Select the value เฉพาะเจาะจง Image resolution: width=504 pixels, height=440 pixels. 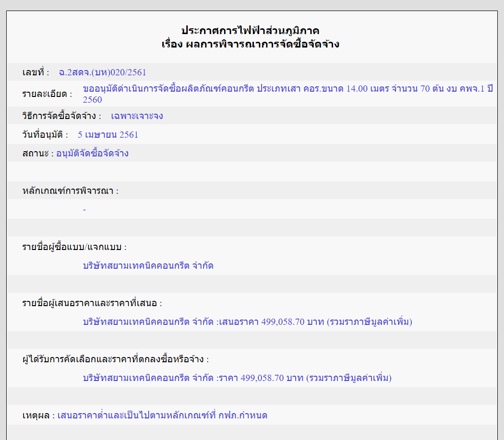[137, 116]
